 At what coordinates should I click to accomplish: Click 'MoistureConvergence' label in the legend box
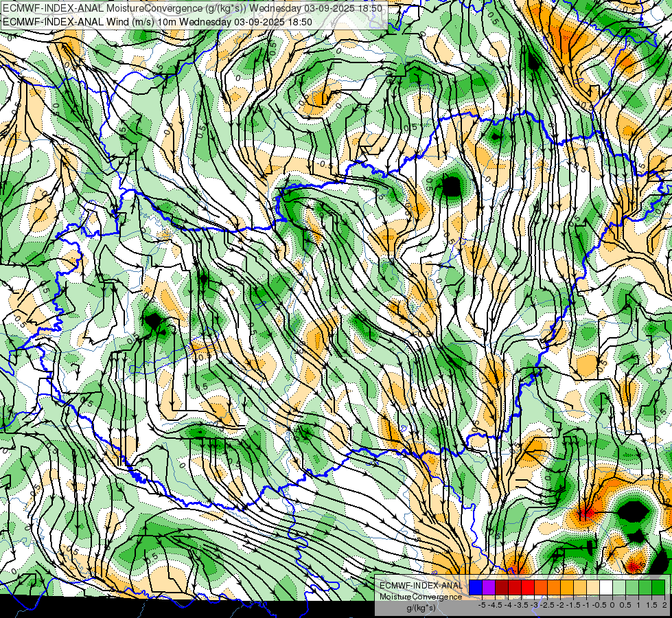[421, 597]
